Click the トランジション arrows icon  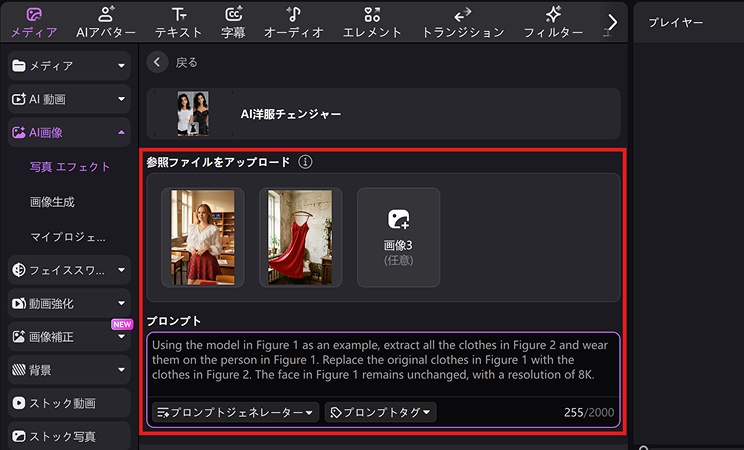(463, 14)
